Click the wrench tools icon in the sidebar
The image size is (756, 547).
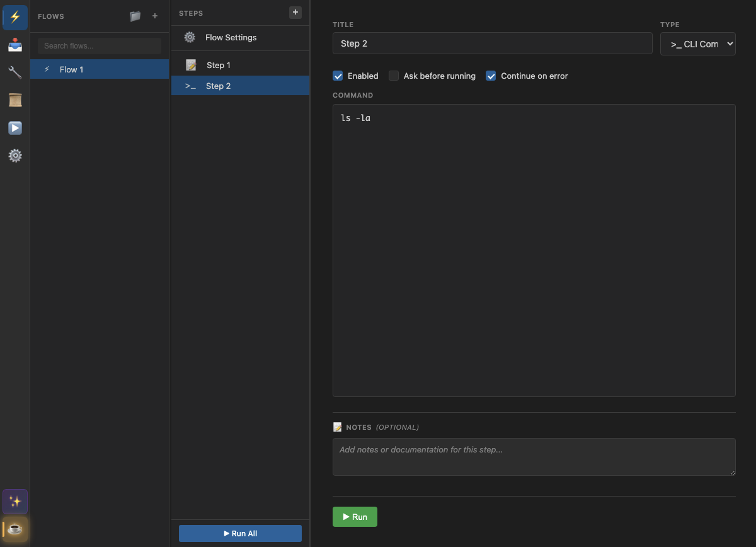[14, 72]
